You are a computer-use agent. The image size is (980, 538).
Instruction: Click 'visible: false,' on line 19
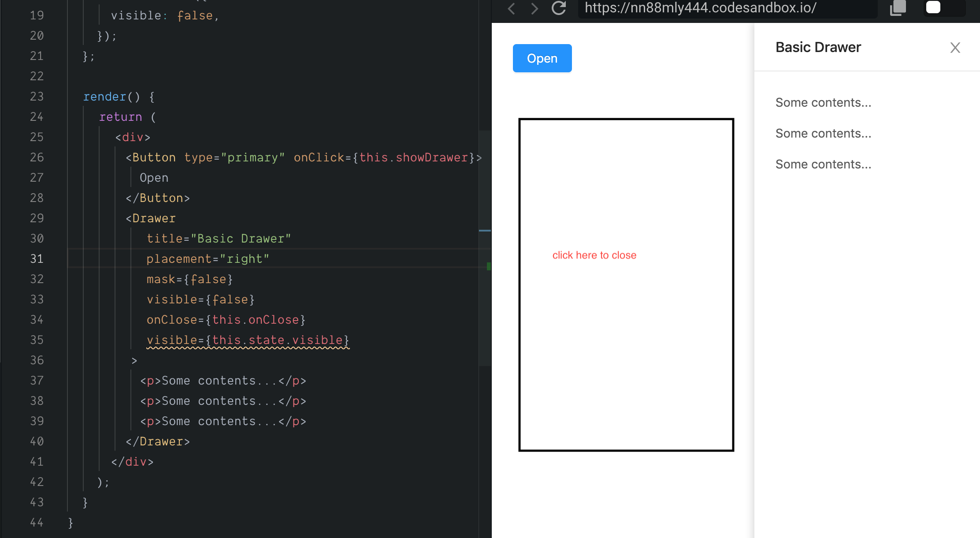point(165,15)
